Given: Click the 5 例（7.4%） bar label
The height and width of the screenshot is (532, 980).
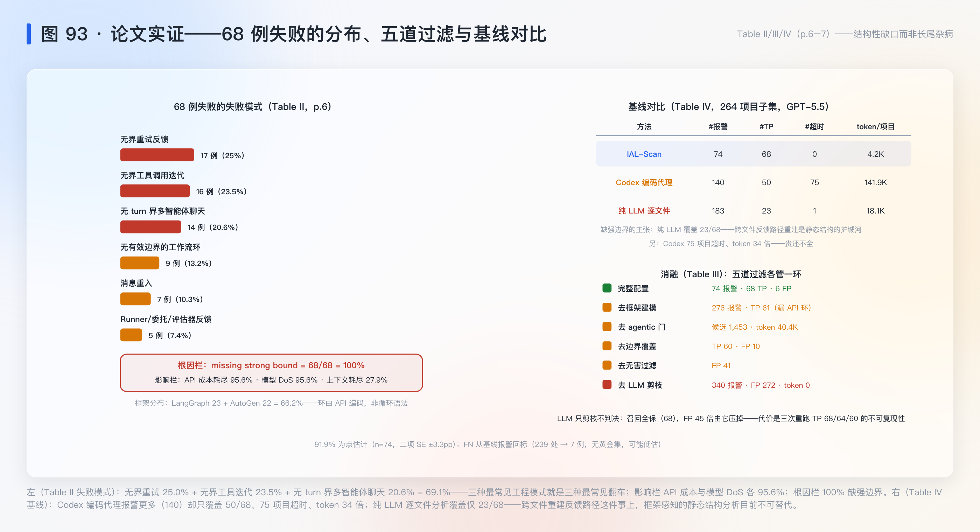Looking at the screenshot, I should point(170,335).
